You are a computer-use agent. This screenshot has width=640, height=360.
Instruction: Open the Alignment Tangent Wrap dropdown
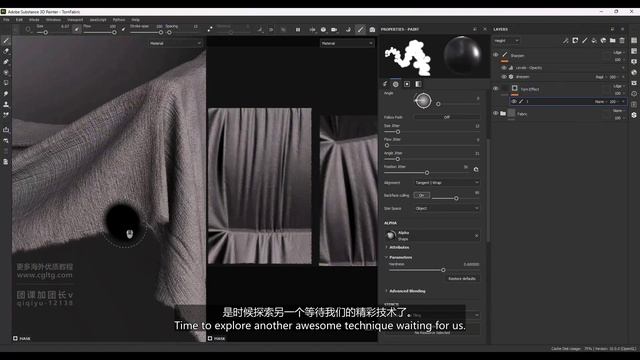coord(447,183)
